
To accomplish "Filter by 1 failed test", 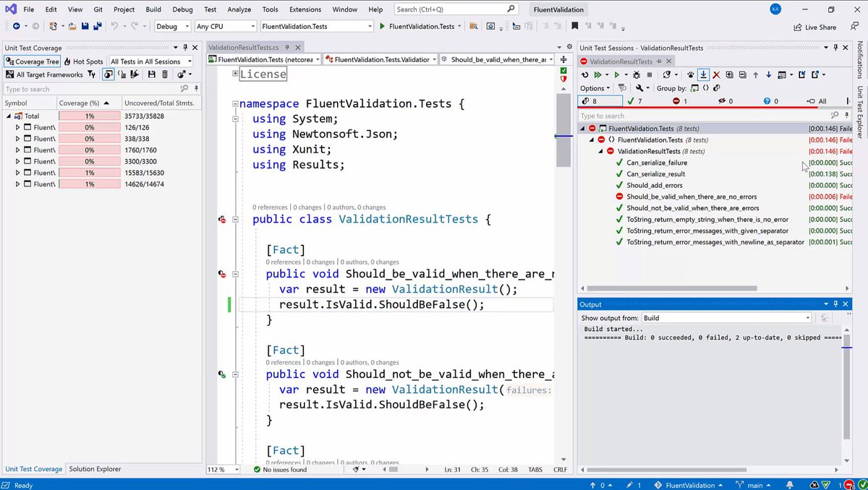I will (680, 101).
